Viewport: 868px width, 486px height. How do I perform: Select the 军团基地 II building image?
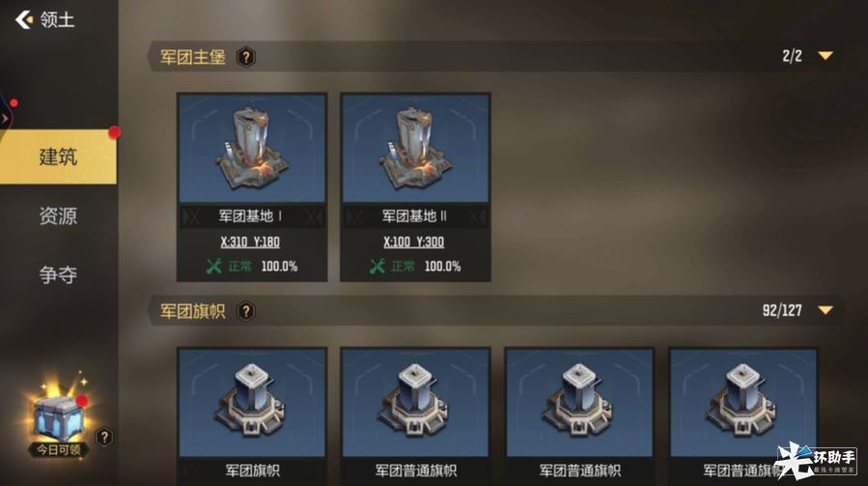coord(415,148)
